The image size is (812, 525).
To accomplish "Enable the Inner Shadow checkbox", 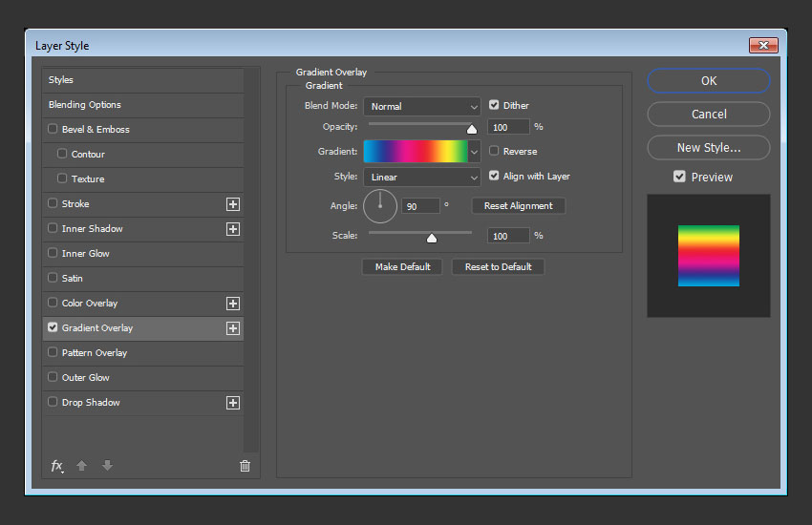I will click(53, 227).
